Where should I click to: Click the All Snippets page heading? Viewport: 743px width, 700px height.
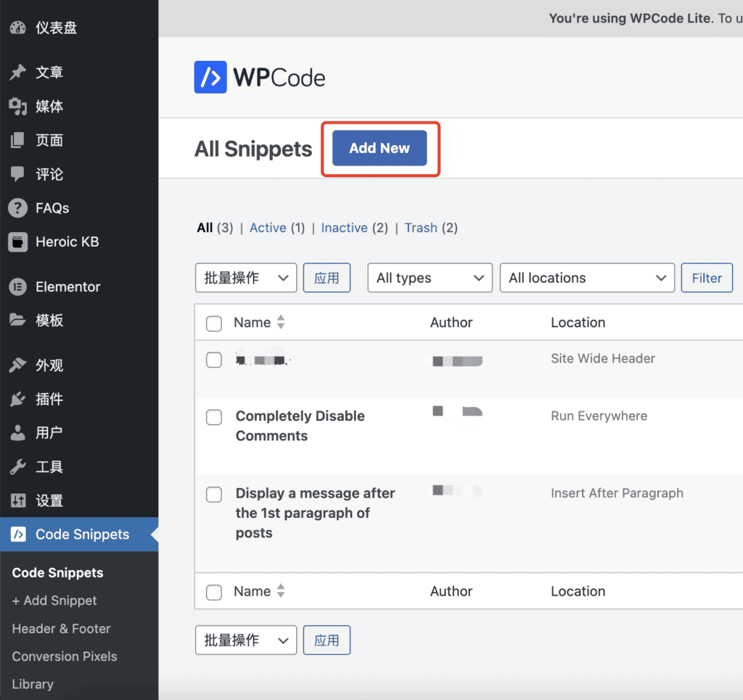click(x=253, y=149)
